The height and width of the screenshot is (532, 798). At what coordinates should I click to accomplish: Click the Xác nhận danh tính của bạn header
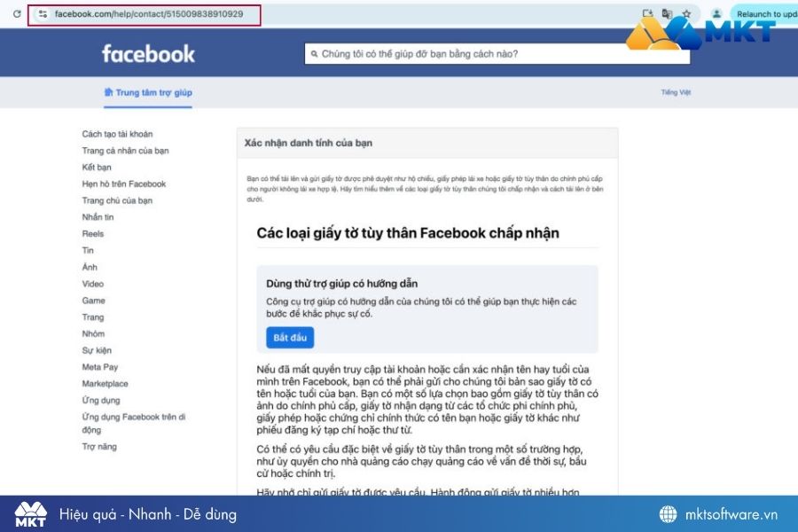click(308, 143)
